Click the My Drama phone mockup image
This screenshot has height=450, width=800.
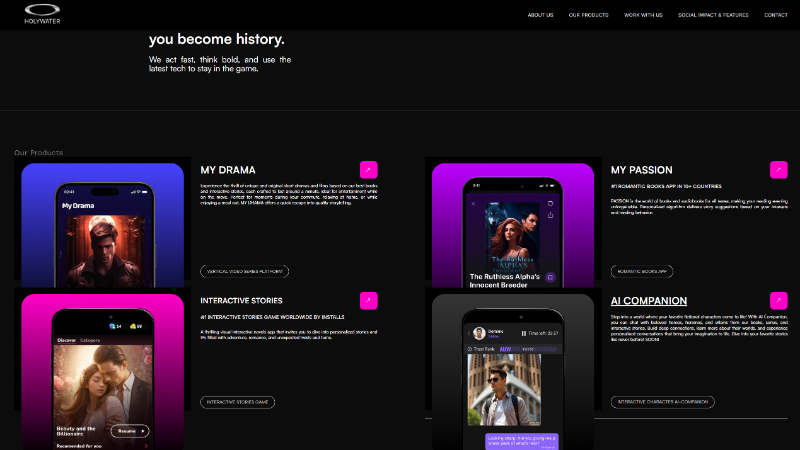click(x=103, y=225)
